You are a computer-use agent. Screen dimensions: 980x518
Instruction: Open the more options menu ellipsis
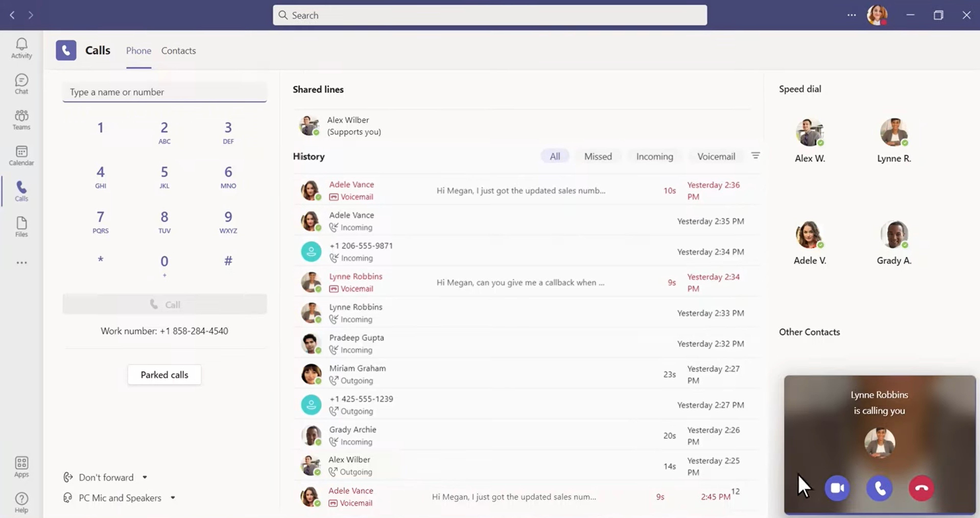pyautogui.click(x=851, y=14)
